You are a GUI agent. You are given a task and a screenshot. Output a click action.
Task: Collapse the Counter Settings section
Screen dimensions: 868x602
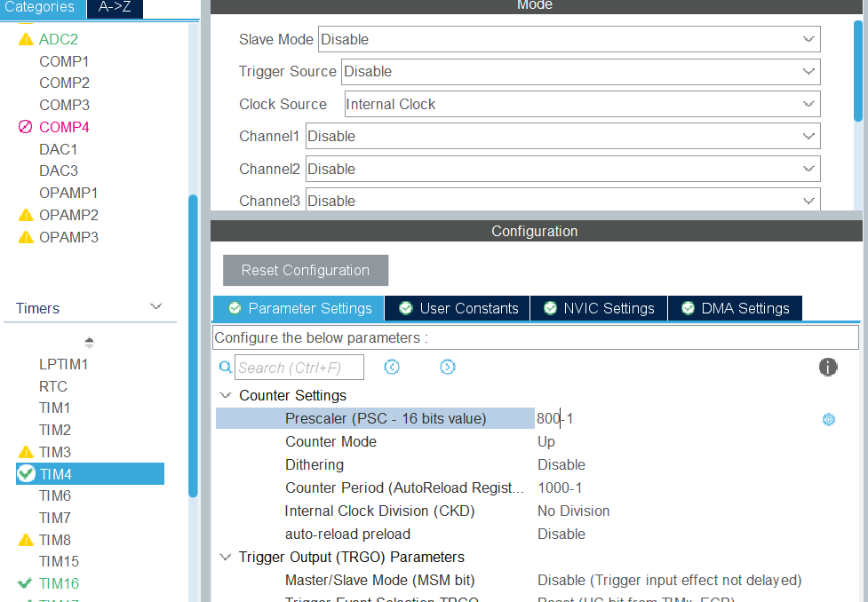click(x=226, y=395)
